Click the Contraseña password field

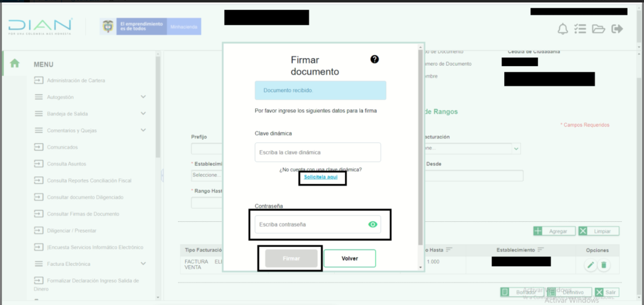(312, 225)
